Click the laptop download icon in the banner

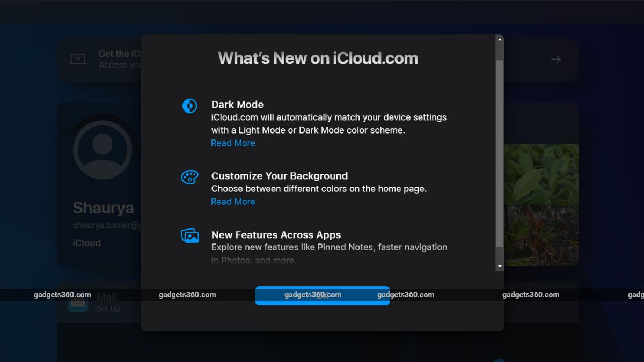(78, 60)
